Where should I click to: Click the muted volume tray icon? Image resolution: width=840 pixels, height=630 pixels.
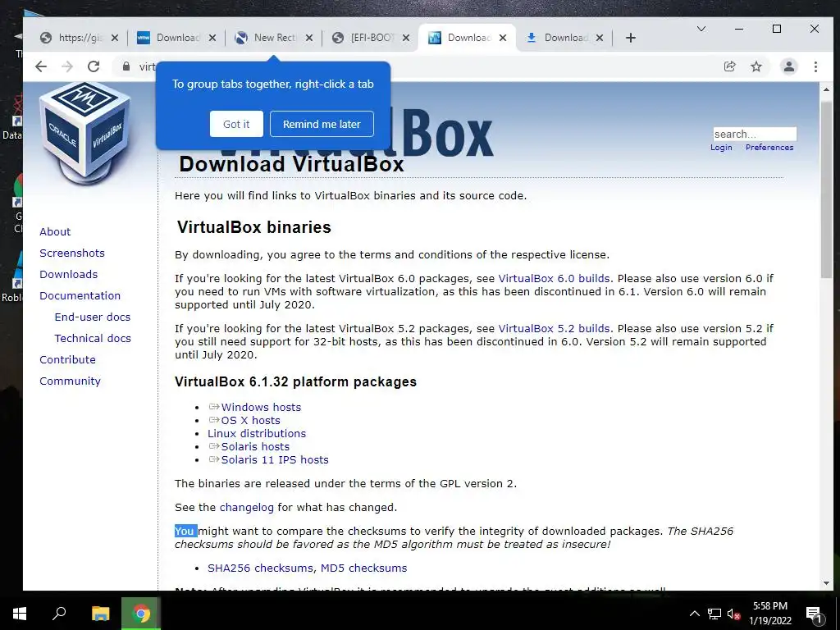coord(733,614)
